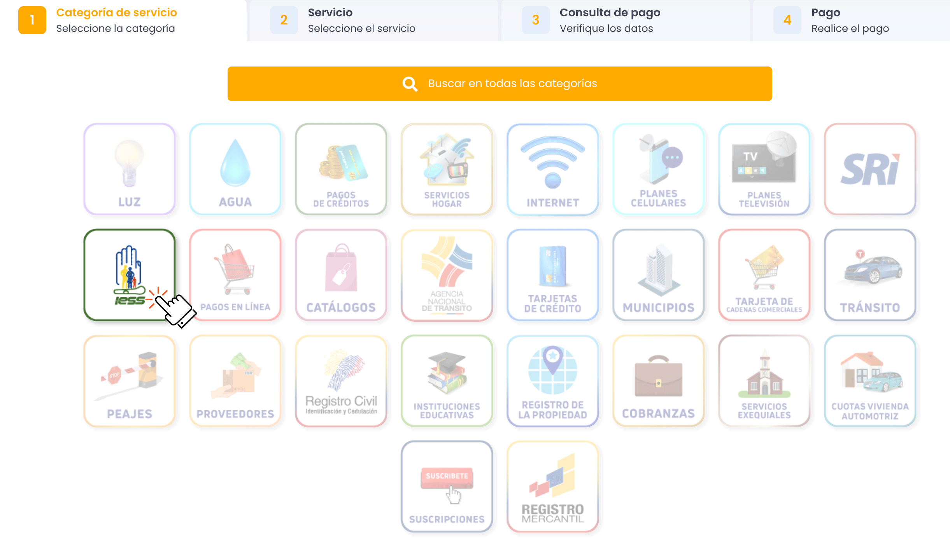
Task: Click the search bar for all categories
Action: click(x=500, y=84)
